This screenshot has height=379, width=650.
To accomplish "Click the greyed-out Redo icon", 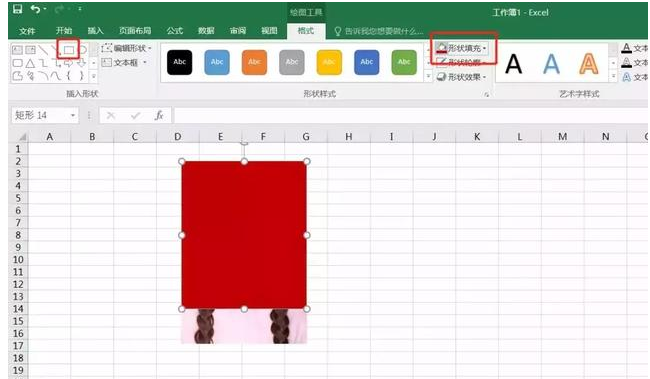I will [x=59, y=9].
